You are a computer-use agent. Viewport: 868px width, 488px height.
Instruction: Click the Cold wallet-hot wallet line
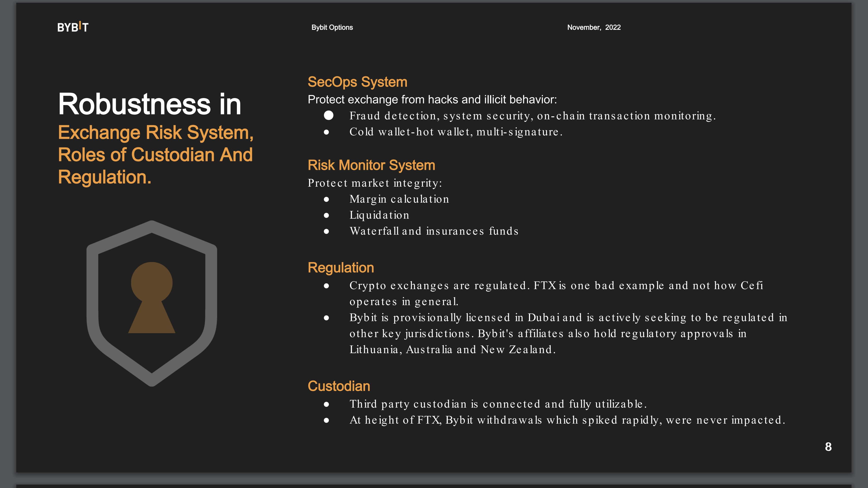point(456,132)
